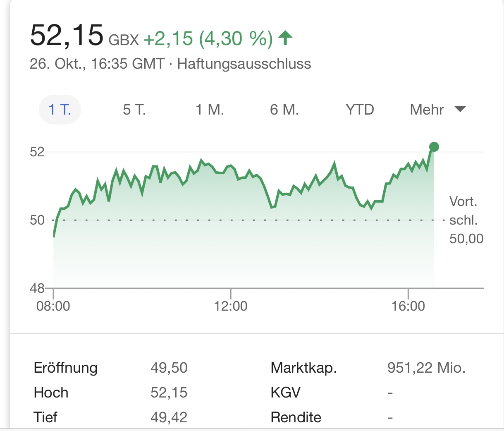Open the Haftungsausschluss disclaimer link
Image resolution: width=504 pixels, height=431 pixels.
(244, 64)
